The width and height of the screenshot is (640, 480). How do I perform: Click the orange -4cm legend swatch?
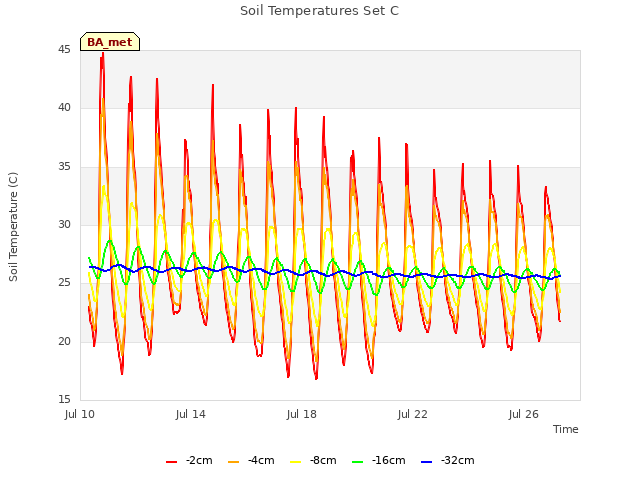click(233, 462)
